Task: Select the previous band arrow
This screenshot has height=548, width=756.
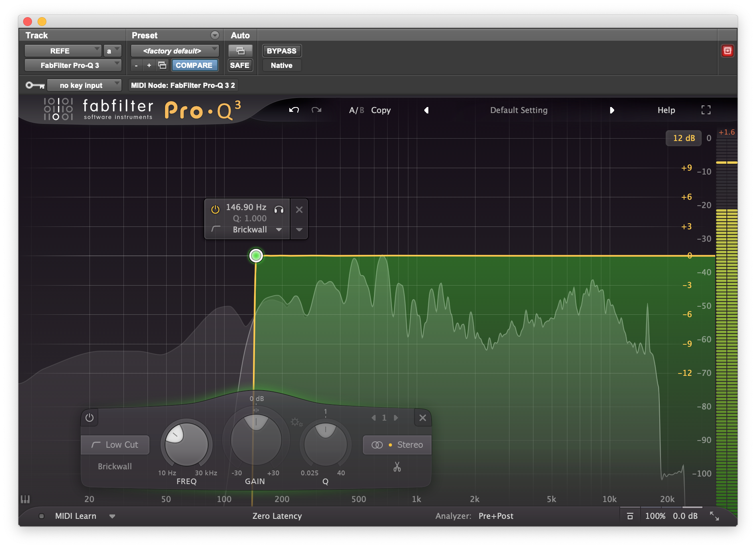Action: tap(374, 418)
